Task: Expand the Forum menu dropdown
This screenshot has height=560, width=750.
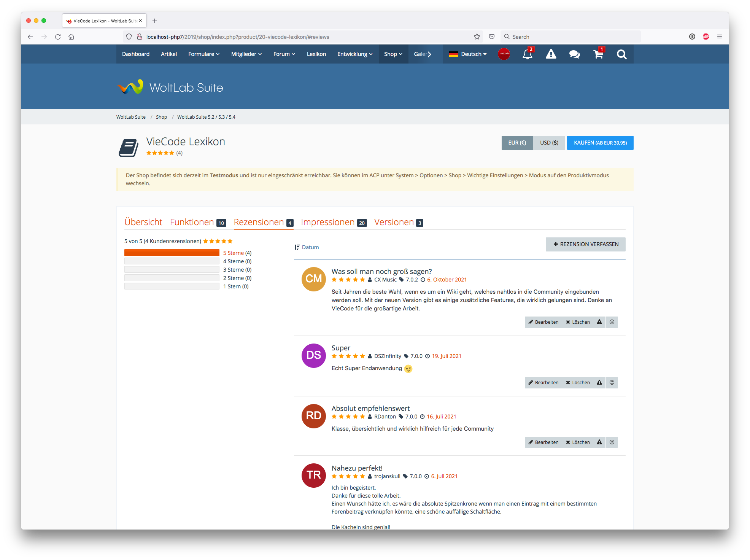Action: (284, 54)
